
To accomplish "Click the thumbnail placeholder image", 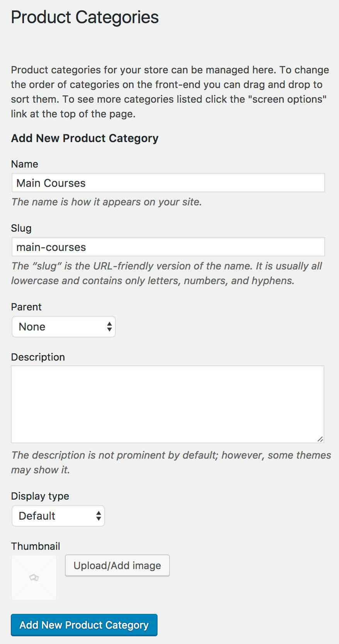I will point(34,578).
